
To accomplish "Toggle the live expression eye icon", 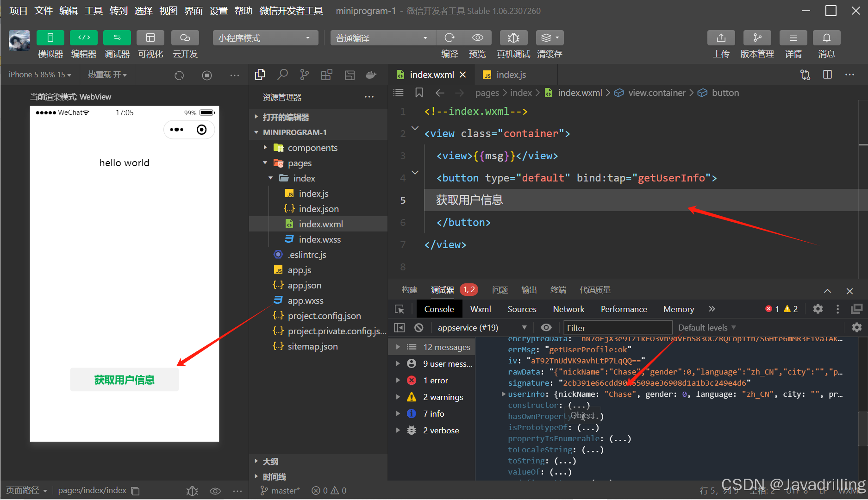I will click(546, 328).
